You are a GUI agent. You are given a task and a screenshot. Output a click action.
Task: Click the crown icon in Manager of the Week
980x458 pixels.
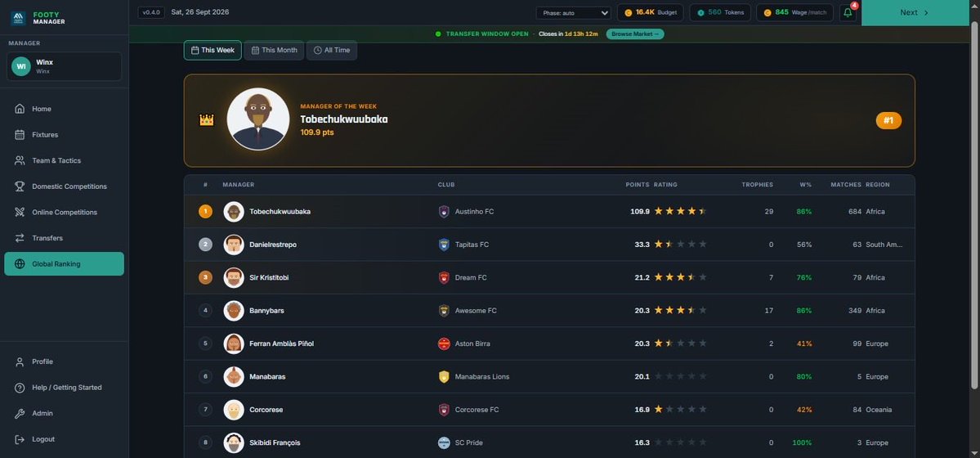(x=207, y=119)
